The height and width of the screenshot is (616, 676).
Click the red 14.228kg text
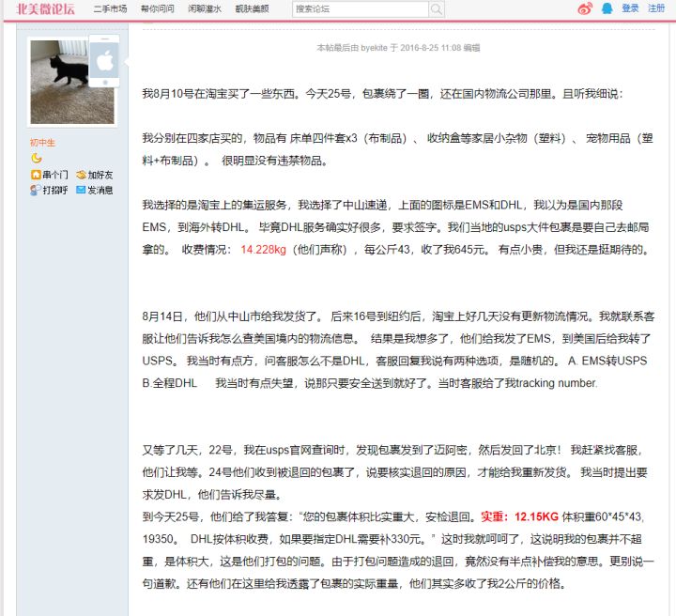(x=263, y=250)
